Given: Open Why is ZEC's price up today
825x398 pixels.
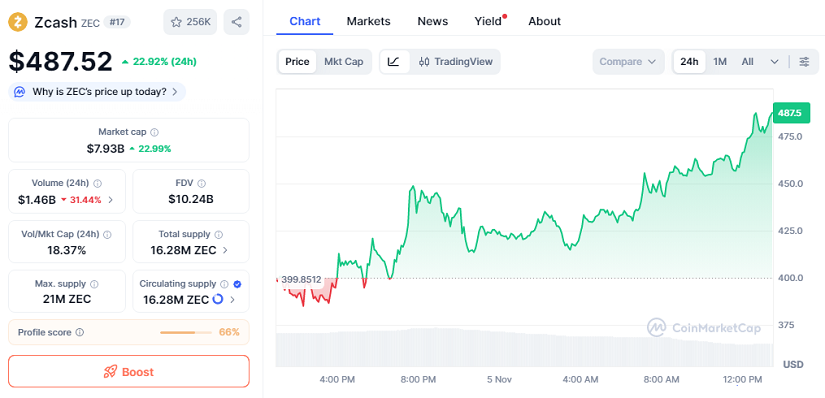Looking at the screenshot, I should pyautogui.click(x=97, y=92).
